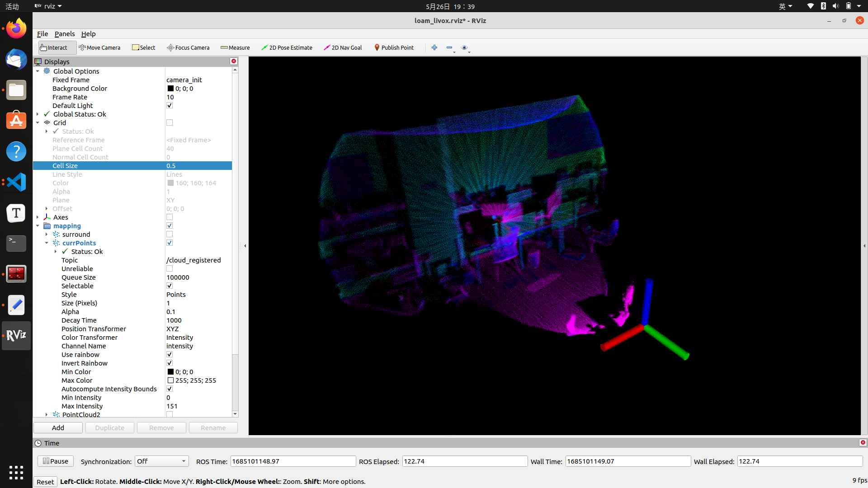Click the Publish Point tool
This screenshot has height=488, width=868.
tap(394, 47)
